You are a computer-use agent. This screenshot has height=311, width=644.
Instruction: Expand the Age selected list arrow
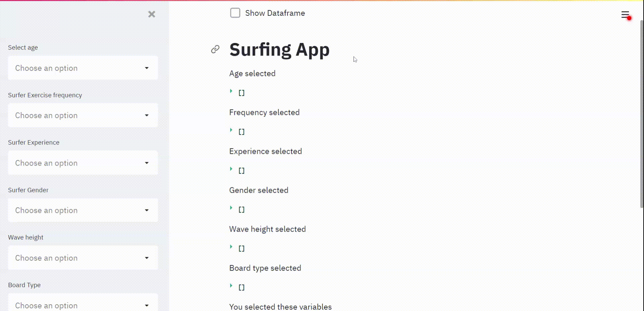[x=231, y=91]
